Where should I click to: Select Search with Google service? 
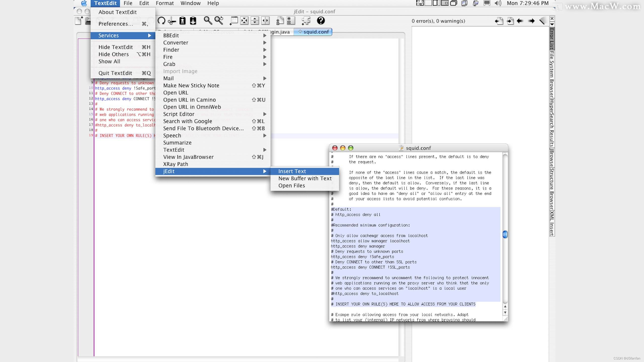(188, 121)
